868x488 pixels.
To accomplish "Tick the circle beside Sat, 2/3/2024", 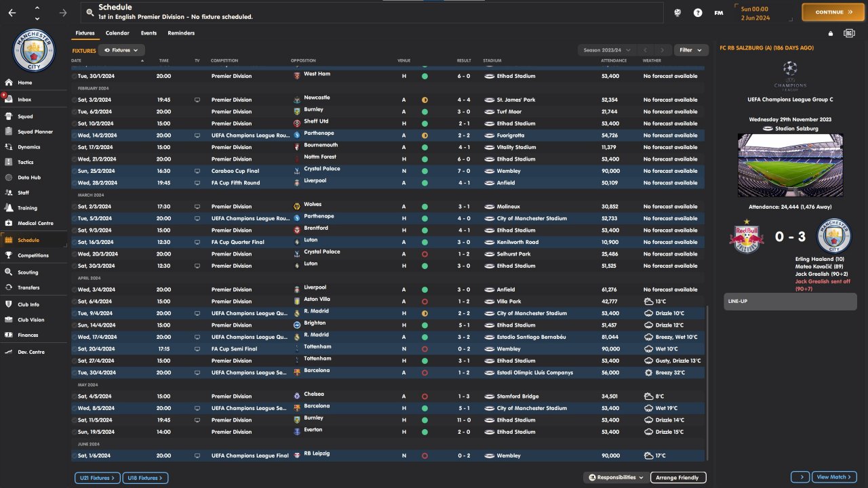I will click(75, 207).
